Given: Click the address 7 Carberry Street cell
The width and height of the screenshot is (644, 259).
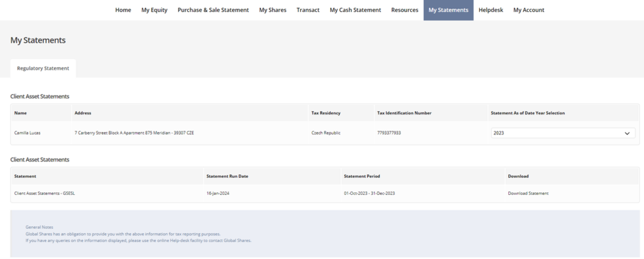Looking at the screenshot, I should (x=135, y=133).
